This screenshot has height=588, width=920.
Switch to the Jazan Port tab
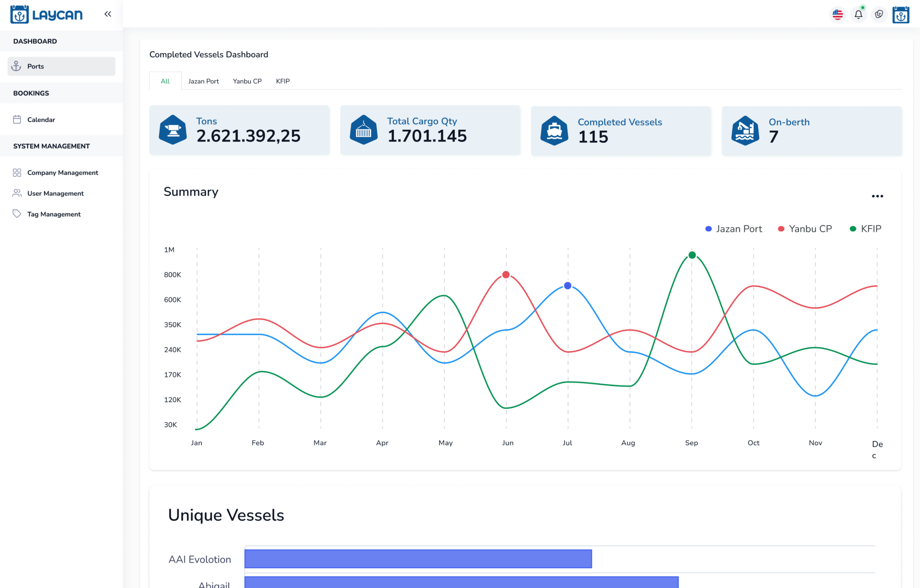coord(203,81)
